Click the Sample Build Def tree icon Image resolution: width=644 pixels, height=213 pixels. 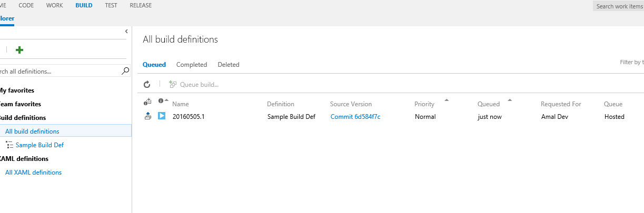pos(9,145)
